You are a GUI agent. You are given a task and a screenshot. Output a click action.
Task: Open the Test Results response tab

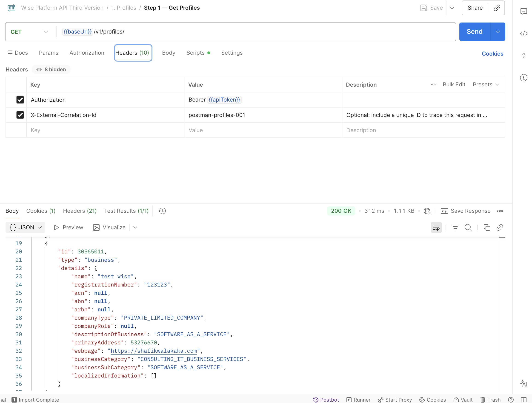point(126,211)
